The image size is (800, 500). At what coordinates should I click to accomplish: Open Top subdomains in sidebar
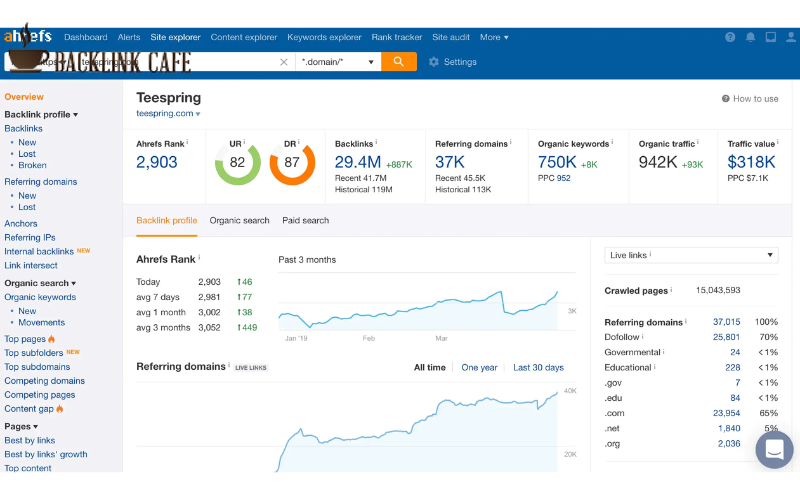(37, 367)
